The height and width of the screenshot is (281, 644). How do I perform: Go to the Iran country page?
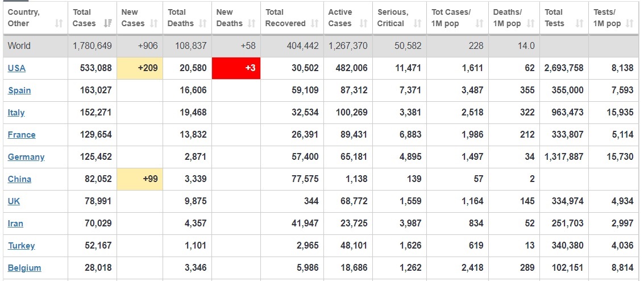[15, 224]
